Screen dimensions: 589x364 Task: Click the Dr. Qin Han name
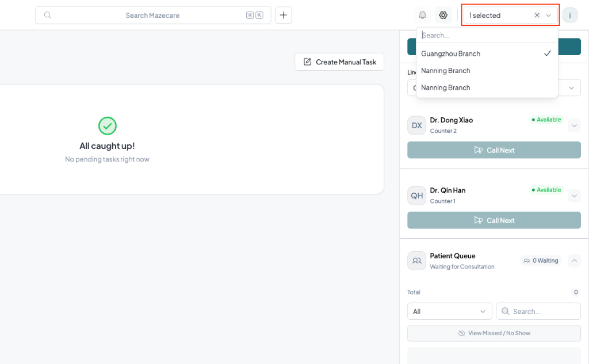[x=448, y=190]
